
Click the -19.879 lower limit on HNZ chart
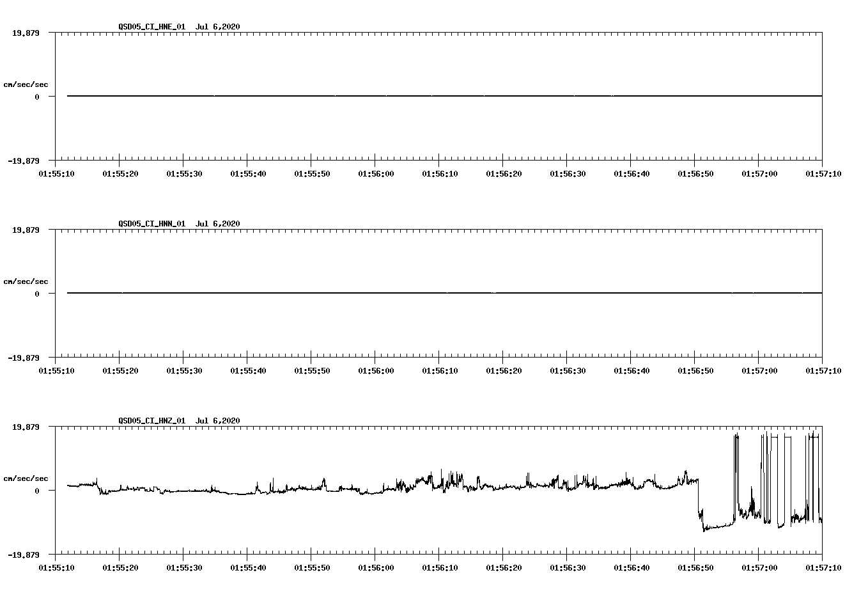(24, 555)
